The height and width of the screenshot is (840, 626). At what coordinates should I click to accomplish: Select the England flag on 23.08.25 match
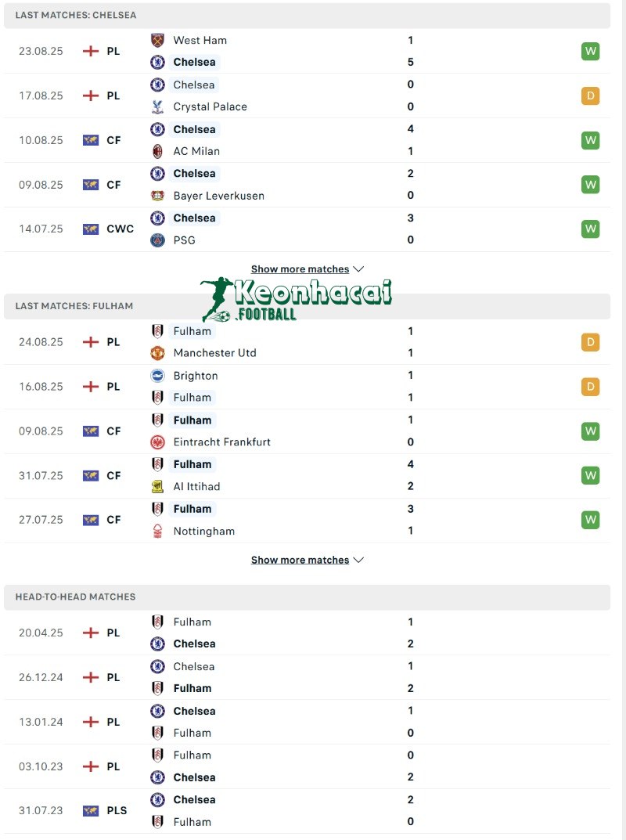pyautogui.click(x=91, y=51)
